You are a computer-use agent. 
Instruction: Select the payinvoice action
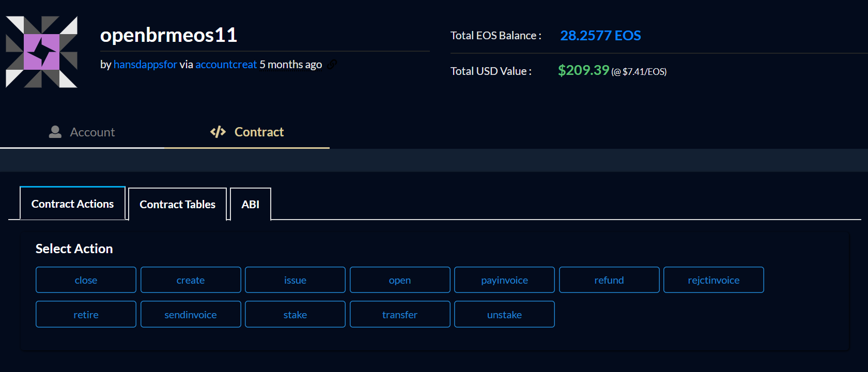click(x=504, y=280)
